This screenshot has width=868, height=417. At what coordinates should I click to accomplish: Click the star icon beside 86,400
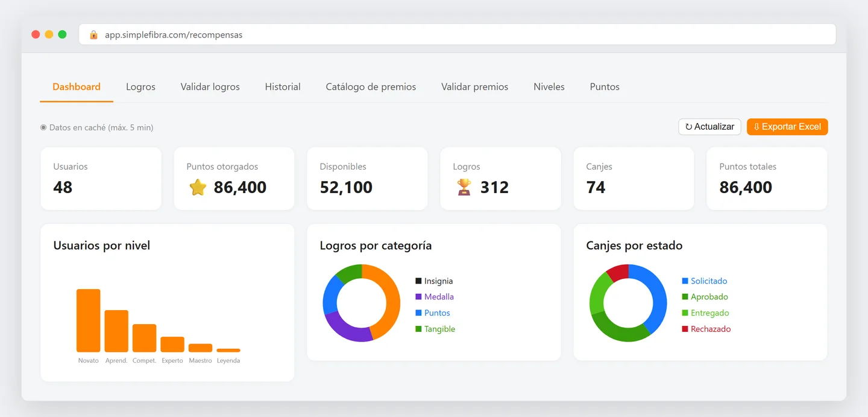(x=198, y=188)
